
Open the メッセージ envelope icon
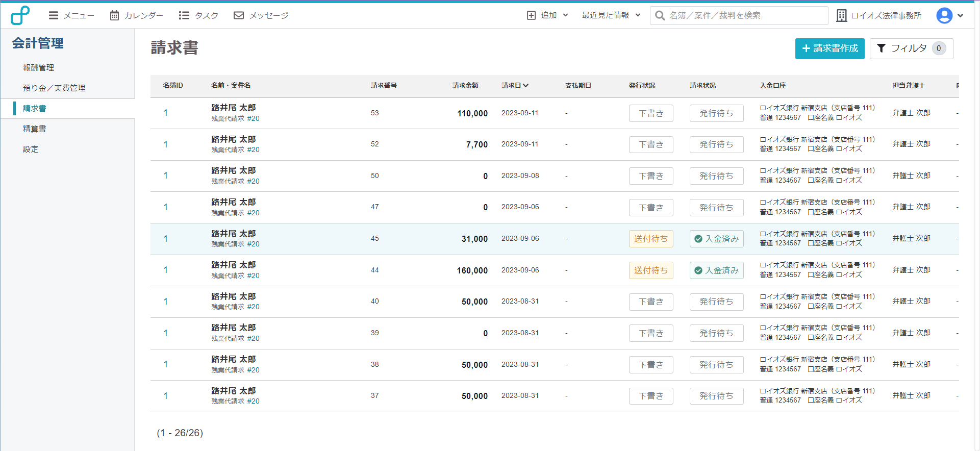(x=238, y=15)
